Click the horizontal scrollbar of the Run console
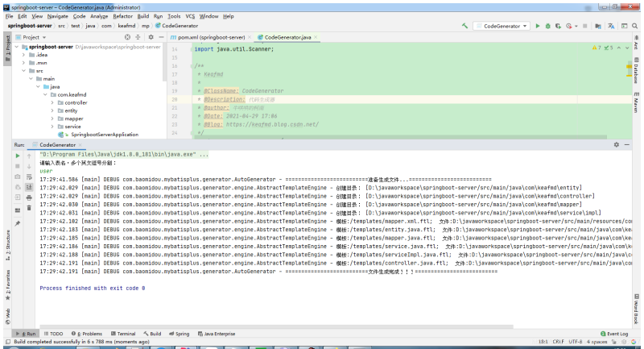The image size is (644, 349). point(275,326)
